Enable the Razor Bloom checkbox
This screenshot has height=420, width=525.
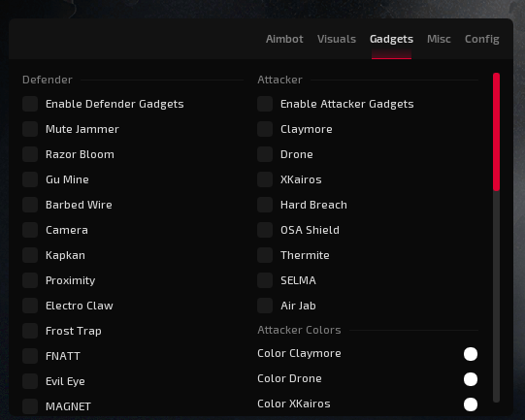pyautogui.click(x=30, y=154)
